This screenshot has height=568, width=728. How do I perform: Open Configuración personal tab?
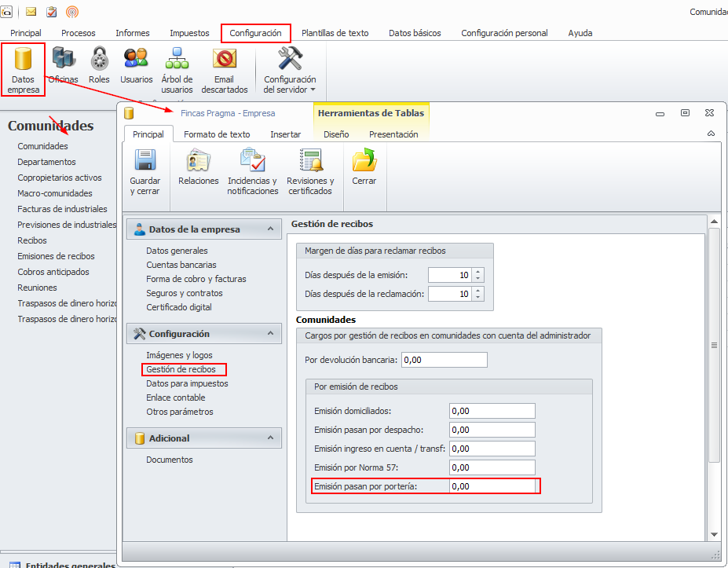tap(504, 33)
